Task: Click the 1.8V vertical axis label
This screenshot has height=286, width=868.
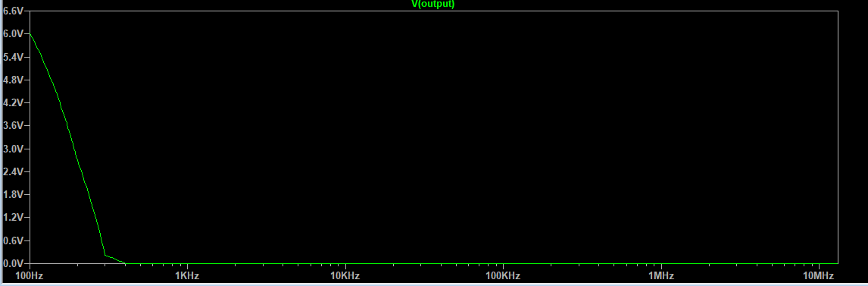Action: click(x=14, y=194)
